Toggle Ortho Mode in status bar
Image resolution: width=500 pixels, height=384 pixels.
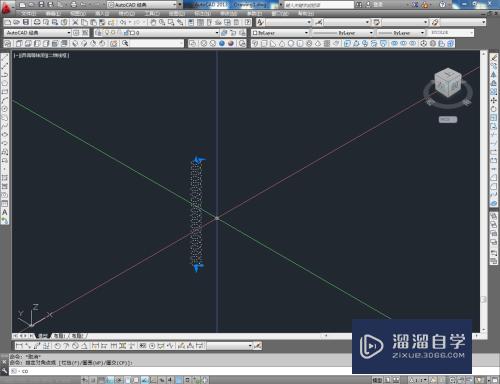(x=110, y=380)
